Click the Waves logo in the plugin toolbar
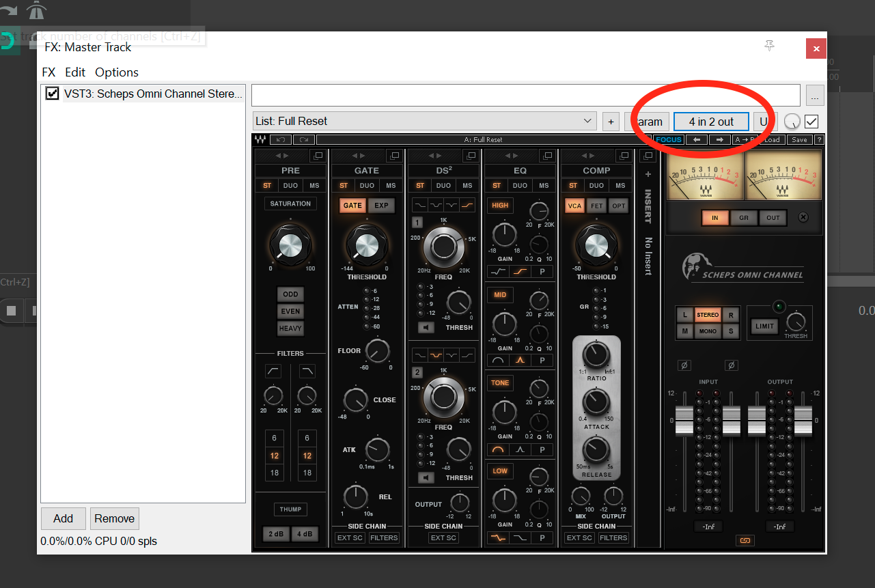The height and width of the screenshot is (588, 875). click(x=260, y=139)
